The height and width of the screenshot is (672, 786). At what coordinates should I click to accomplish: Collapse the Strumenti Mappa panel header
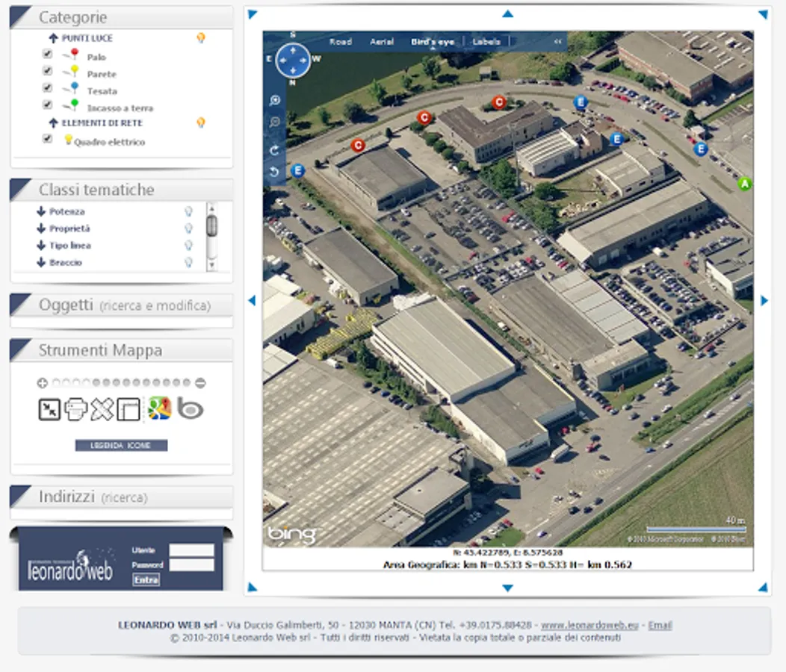[121, 350]
